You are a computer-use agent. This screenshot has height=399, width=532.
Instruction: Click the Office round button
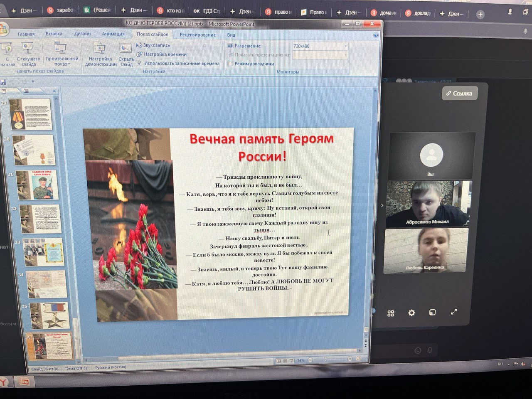(2, 29)
